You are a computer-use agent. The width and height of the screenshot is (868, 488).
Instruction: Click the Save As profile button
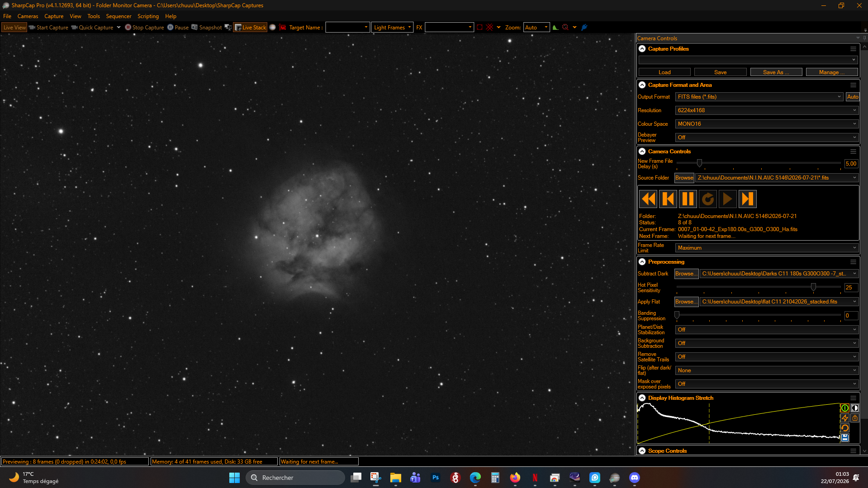pyautogui.click(x=776, y=72)
